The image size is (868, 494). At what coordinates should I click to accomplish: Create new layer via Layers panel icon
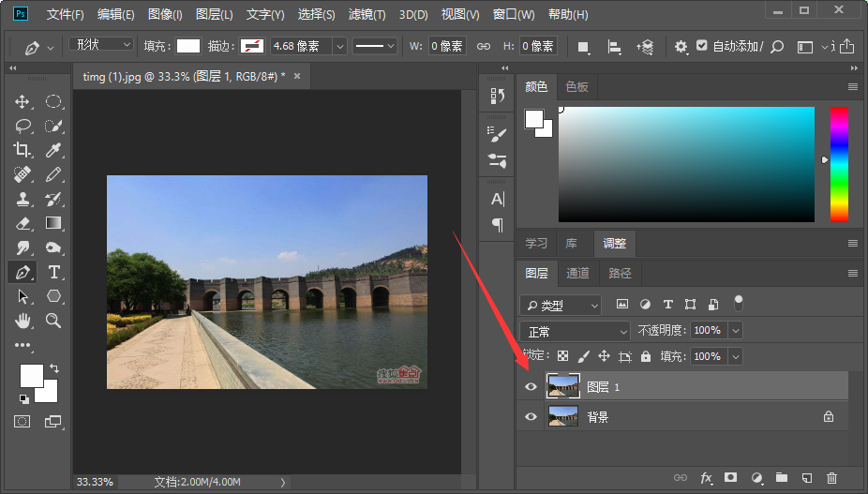click(806, 478)
